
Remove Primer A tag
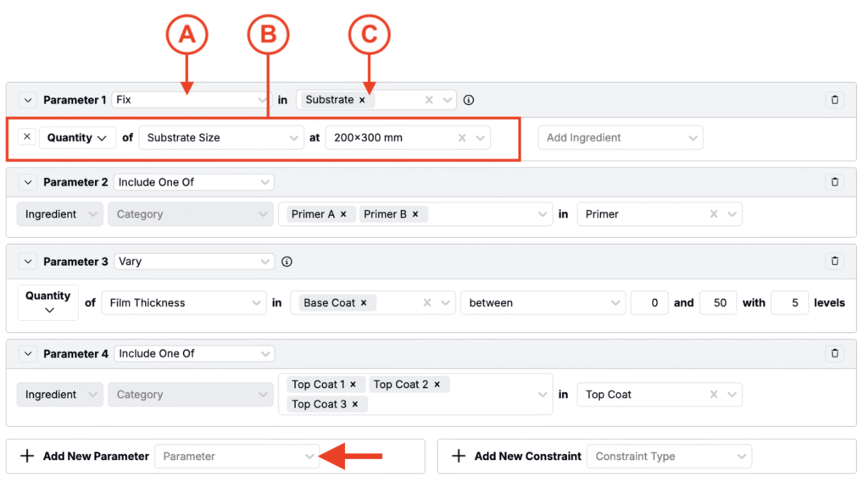tap(343, 214)
